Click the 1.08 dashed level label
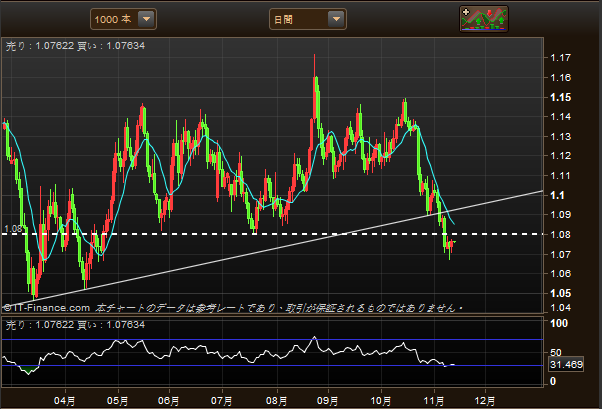 (13, 229)
